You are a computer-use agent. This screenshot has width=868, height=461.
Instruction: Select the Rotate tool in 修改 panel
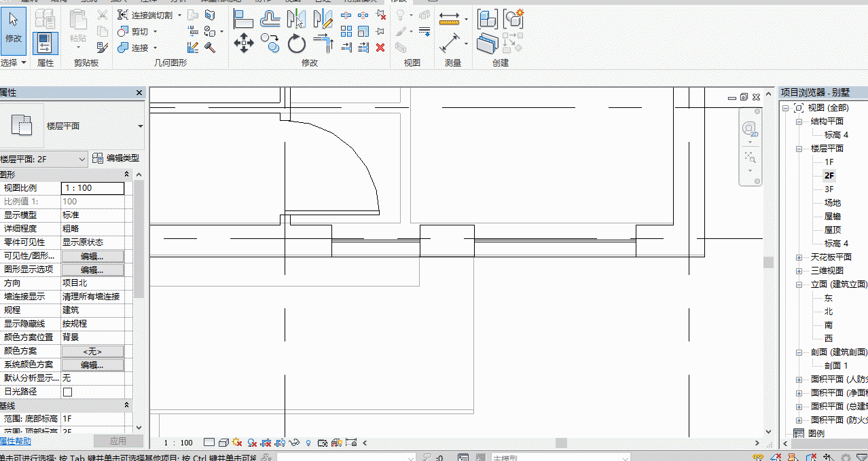(297, 44)
